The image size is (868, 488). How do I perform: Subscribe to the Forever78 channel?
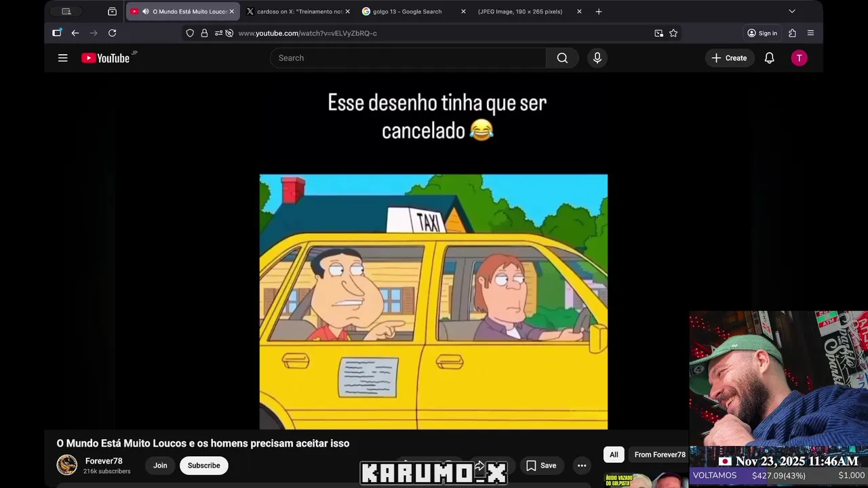(x=203, y=466)
